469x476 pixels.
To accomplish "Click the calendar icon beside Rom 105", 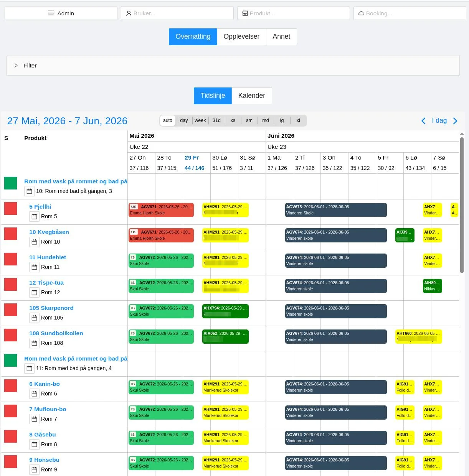I will tap(34, 318).
